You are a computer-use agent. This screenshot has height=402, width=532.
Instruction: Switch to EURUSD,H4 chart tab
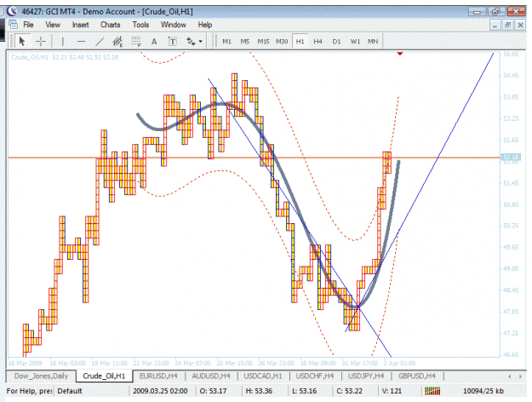(158, 376)
